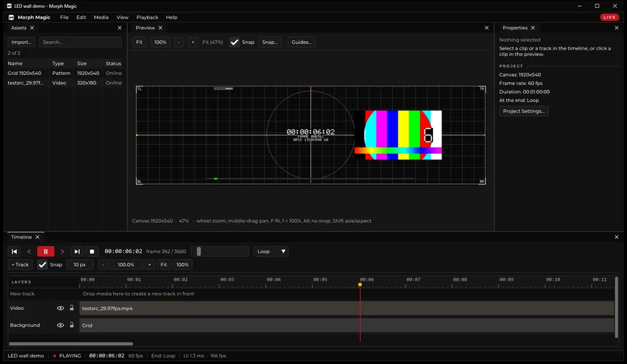Click the timecode 00:00:06:02 in transport

[123, 251]
